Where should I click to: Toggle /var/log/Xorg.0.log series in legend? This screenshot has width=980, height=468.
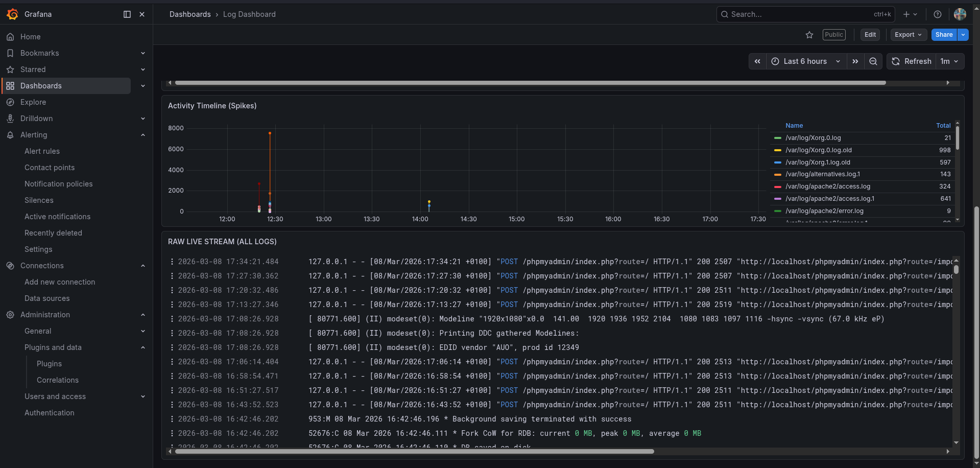coord(813,138)
